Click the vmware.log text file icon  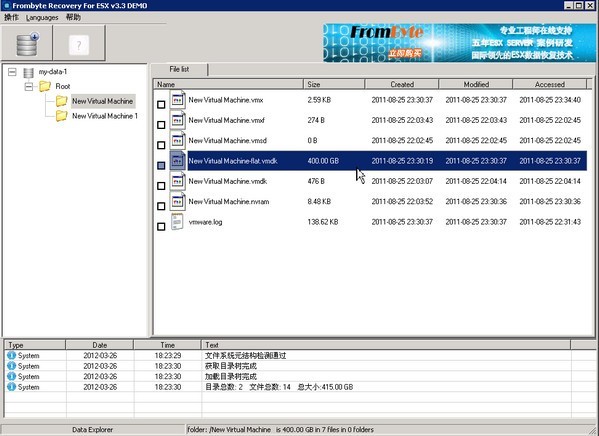[177, 222]
